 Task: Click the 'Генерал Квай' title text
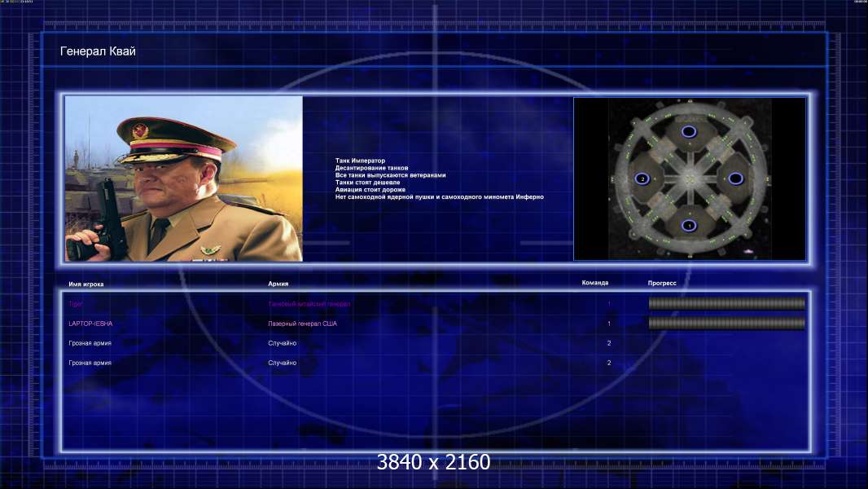(98, 51)
